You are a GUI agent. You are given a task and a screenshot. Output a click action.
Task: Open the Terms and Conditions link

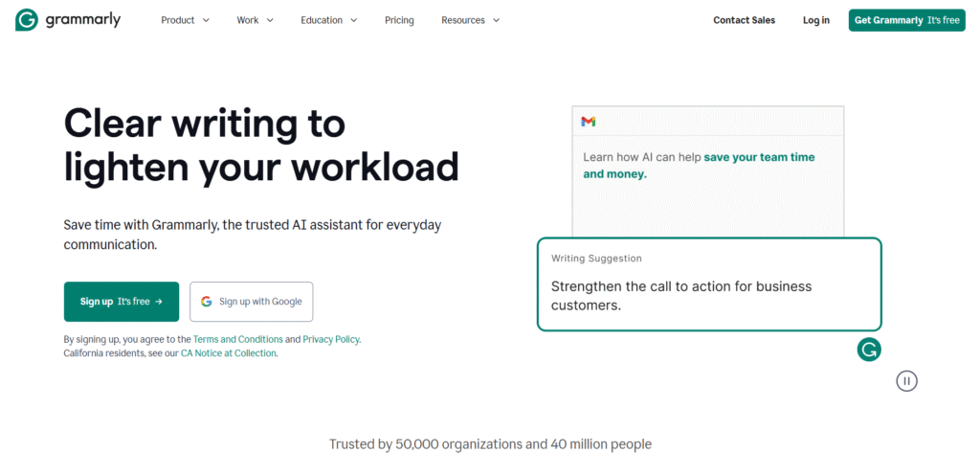coord(238,339)
